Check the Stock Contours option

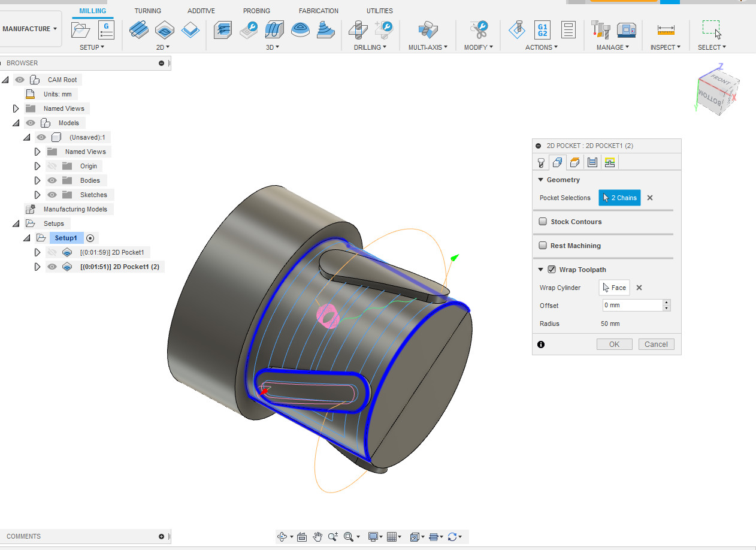543,221
